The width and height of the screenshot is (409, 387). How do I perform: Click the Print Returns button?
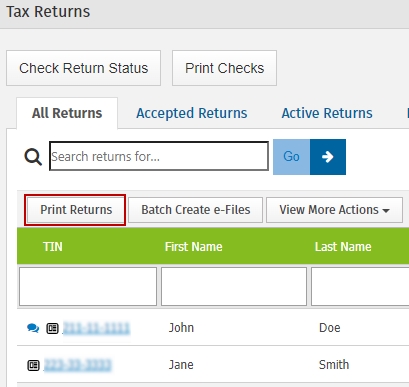pyautogui.click(x=76, y=210)
